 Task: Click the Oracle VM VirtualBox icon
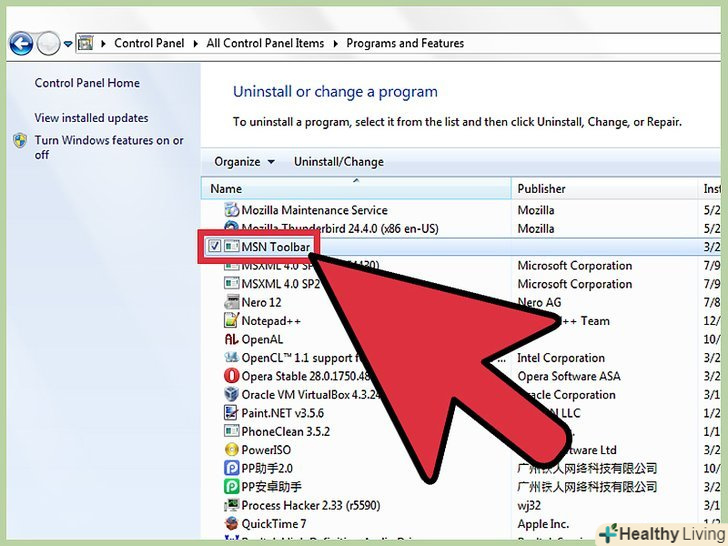(231, 394)
